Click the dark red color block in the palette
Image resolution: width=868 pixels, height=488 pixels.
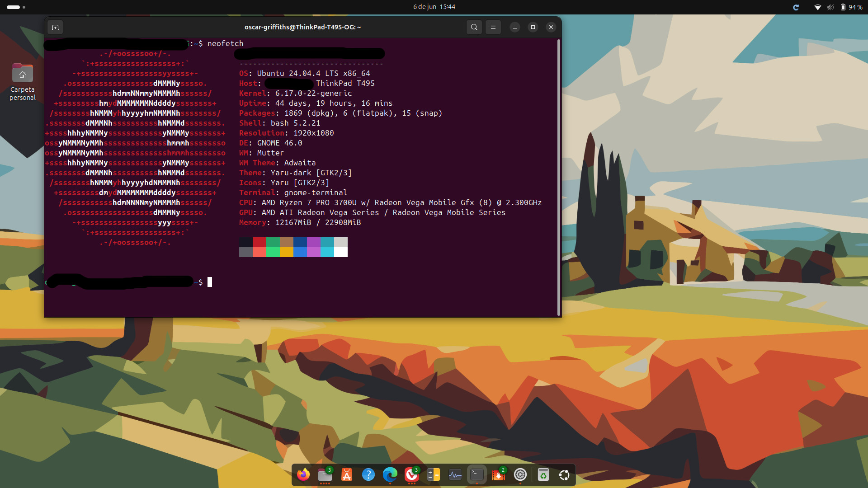click(x=259, y=242)
